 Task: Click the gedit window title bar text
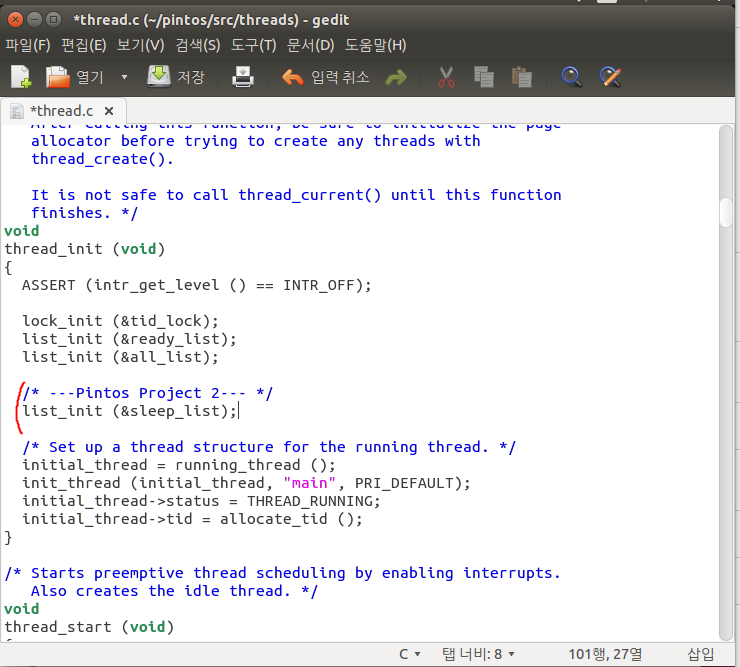point(211,20)
